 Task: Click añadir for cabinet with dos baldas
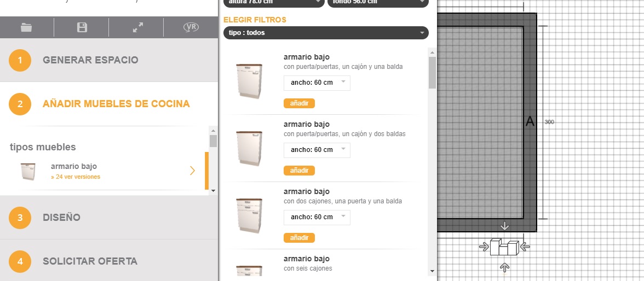pos(299,170)
